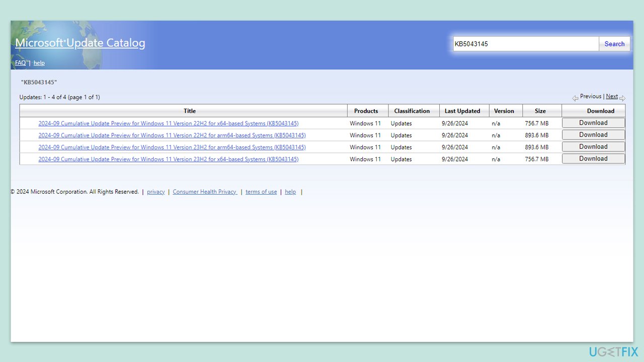Open the terms of use link
644x362 pixels.
tap(261, 192)
